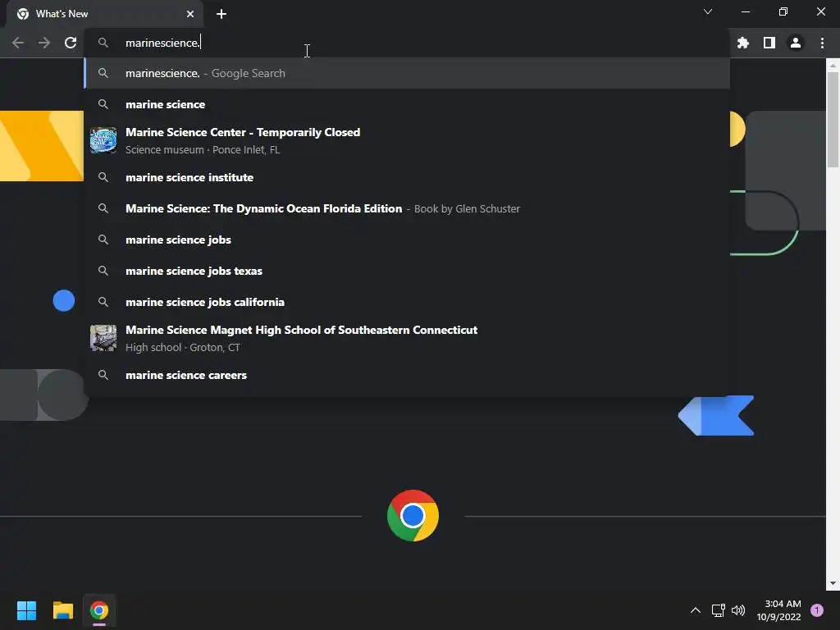Toggle the side panel icon
The width and height of the screenshot is (840, 630).
(x=769, y=43)
